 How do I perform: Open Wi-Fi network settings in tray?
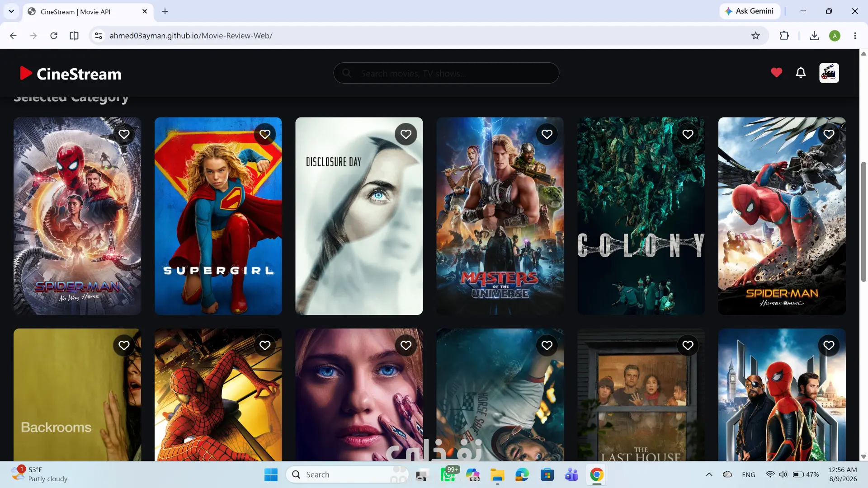pos(770,474)
